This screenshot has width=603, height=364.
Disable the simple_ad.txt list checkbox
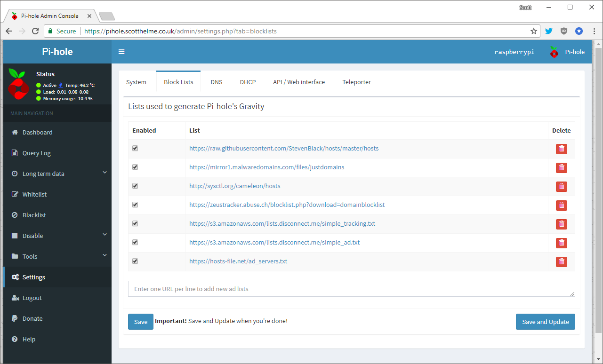pos(135,242)
